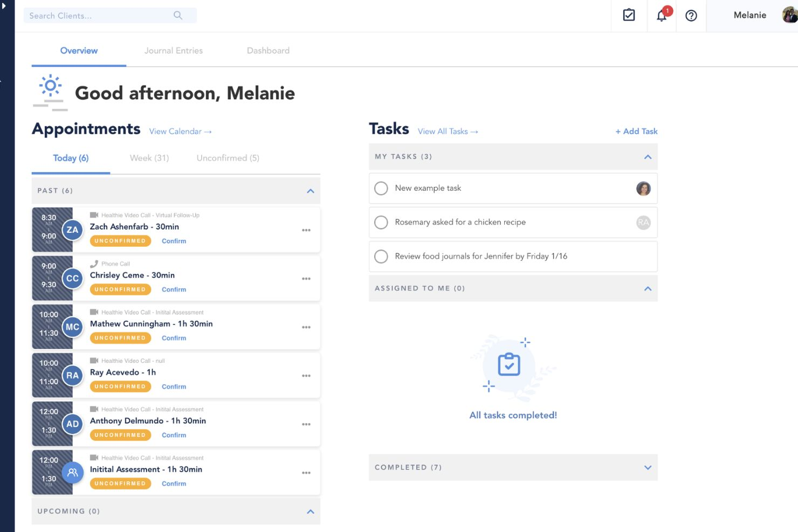Open the help question mark icon
The image size is (798, 532).
click(691, 16)
